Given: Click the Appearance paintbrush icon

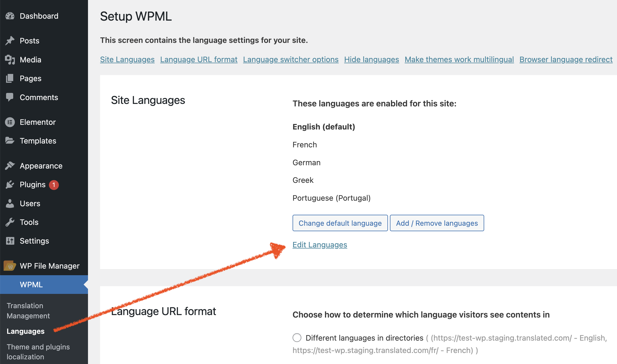Looking at the screenshot, I should [x=10, y=166].
